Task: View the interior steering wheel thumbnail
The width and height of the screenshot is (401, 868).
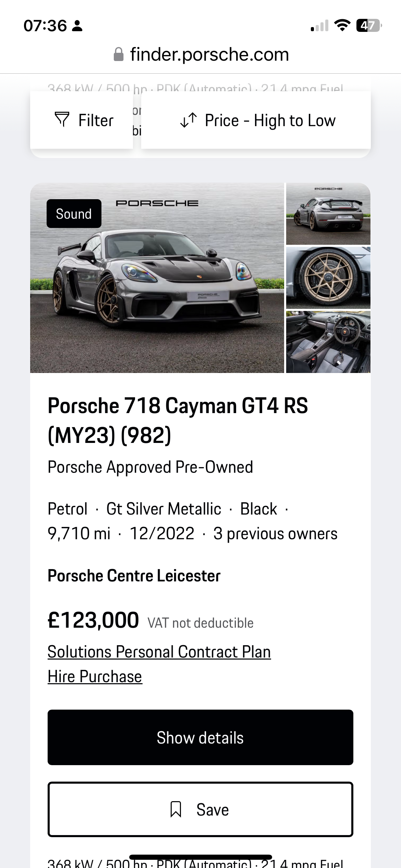Action: tap(328, 342)
